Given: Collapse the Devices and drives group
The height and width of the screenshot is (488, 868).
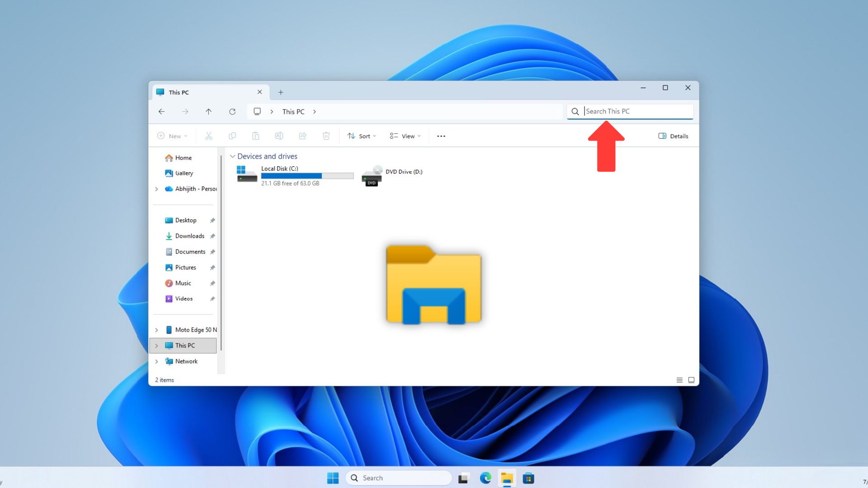Looking at the screenshot, I should coord(232,156).
